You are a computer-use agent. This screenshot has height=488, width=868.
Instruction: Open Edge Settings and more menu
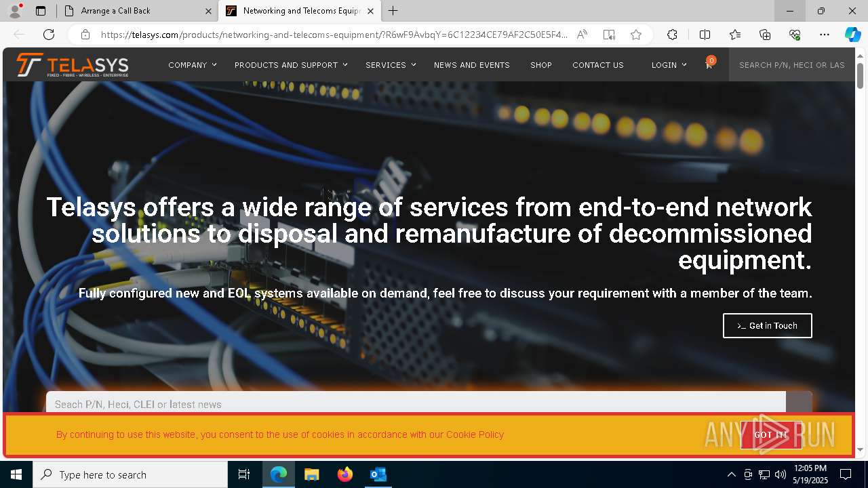click(x=825, y=35)
